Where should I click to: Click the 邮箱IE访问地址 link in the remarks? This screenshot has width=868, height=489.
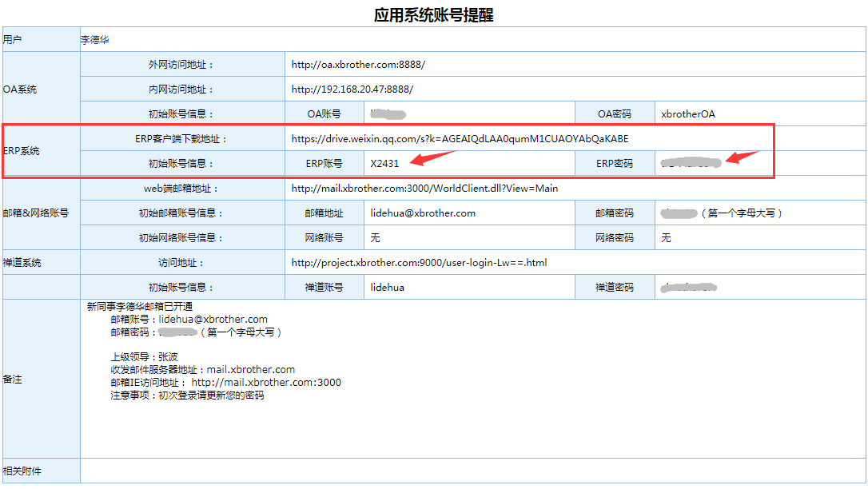[266, 383]
